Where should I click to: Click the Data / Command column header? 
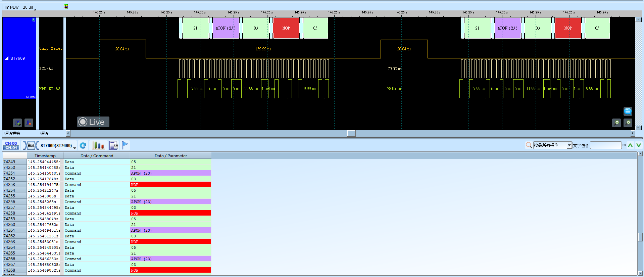97,156
